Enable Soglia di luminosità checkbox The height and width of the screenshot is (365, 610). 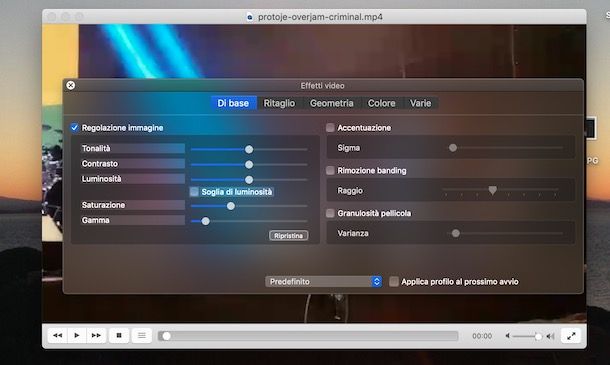(194, 192)
